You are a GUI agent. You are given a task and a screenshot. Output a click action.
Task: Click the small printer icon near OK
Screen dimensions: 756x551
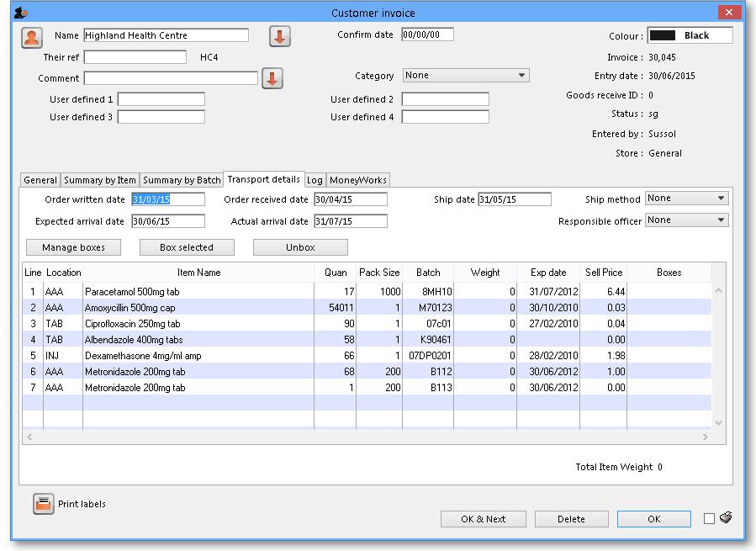pyautogui.click(x=726, y=518)
